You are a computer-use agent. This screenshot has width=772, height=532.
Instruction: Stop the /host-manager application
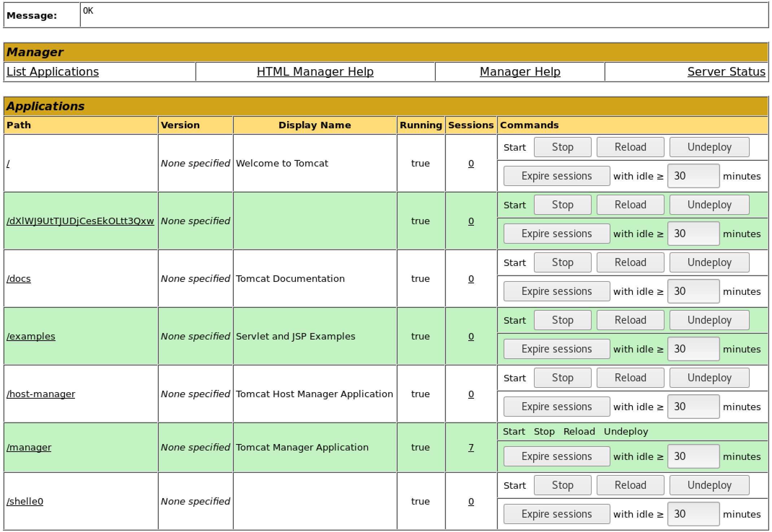point(562,378)
